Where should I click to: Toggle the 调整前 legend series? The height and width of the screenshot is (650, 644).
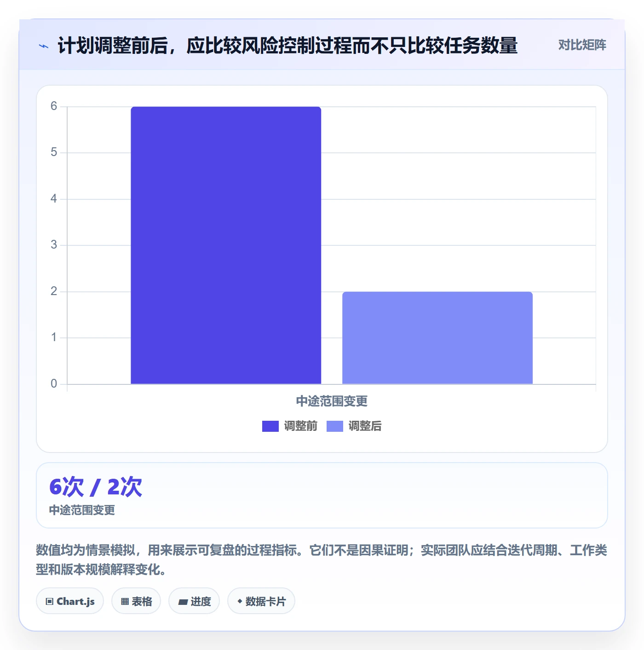click(x=290, y=426)
